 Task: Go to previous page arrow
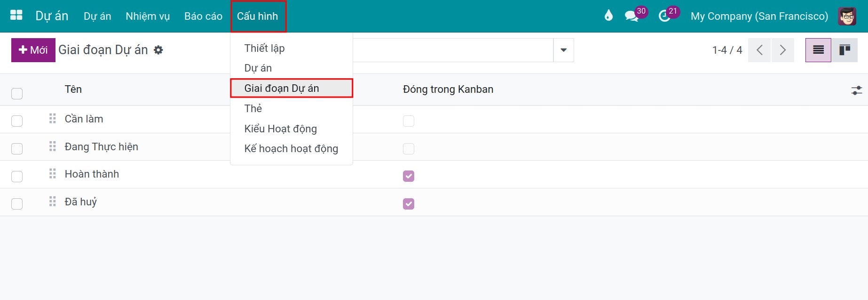coord(759,50)
